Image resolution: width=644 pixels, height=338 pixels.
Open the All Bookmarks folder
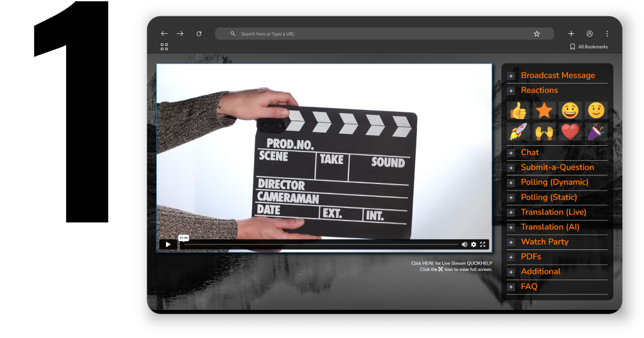click(589, 47)
